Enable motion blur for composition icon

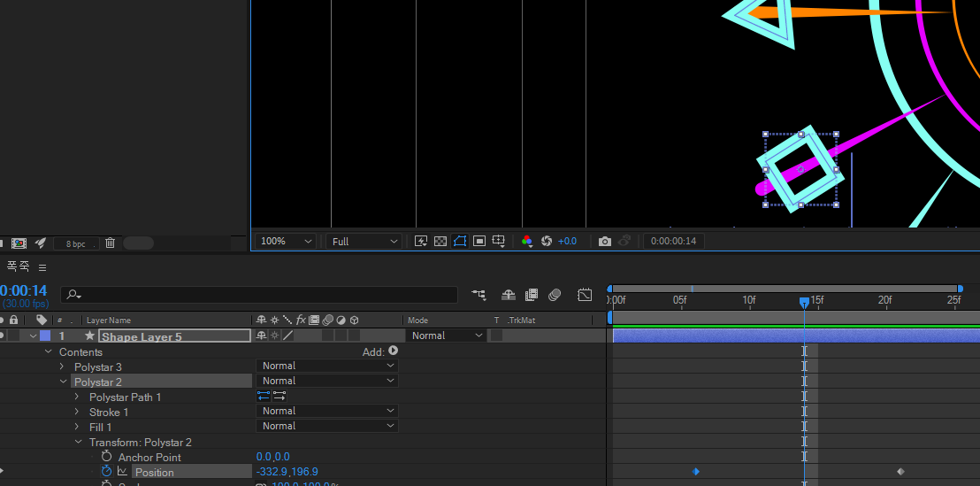coord(555,295)
